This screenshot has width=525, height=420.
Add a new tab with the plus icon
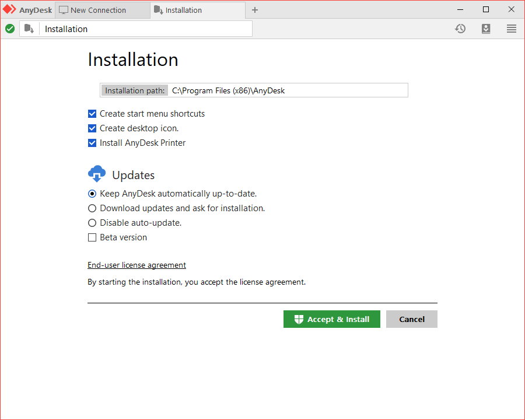pyautogui.click(x=255, y=10)
